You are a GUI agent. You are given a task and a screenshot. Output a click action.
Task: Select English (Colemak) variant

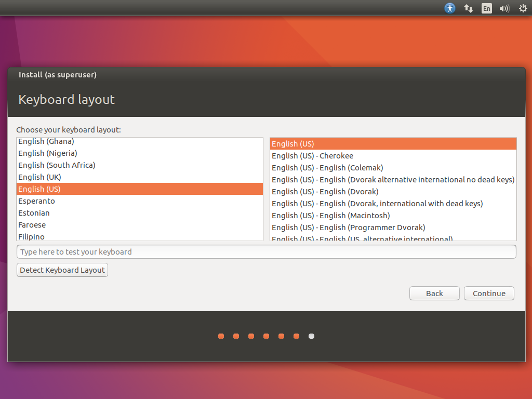393,168
